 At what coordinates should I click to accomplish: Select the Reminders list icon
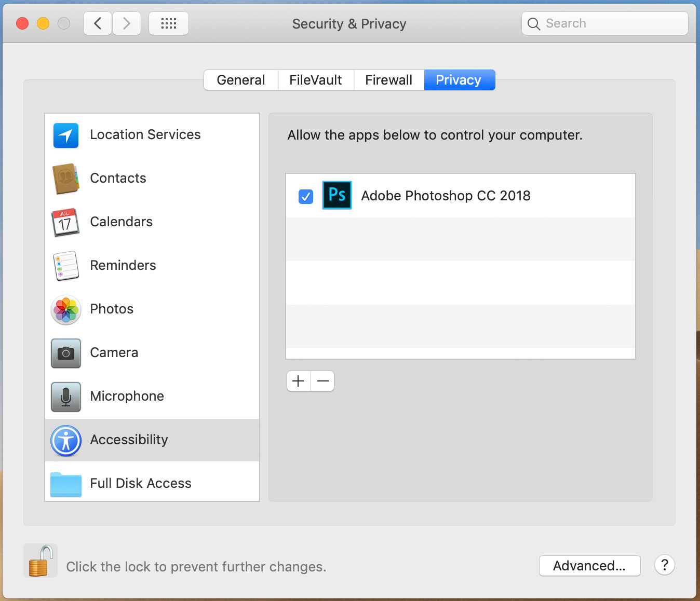pos(66,266)
